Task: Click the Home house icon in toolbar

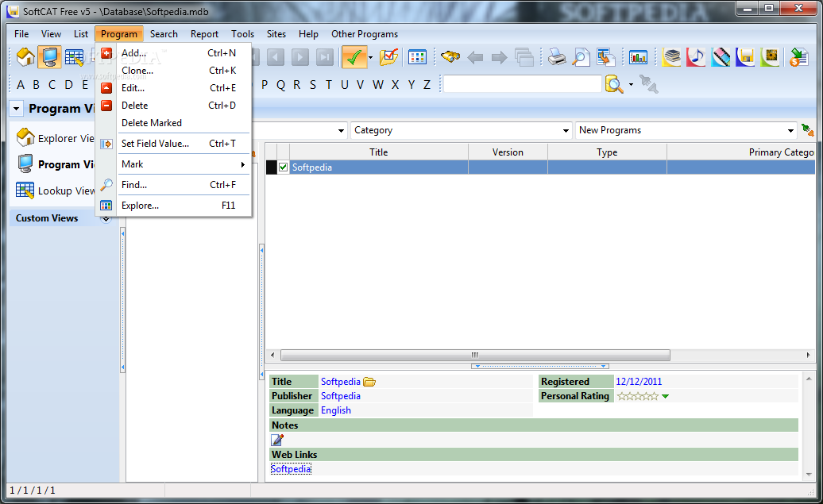Action: [25, 57]
